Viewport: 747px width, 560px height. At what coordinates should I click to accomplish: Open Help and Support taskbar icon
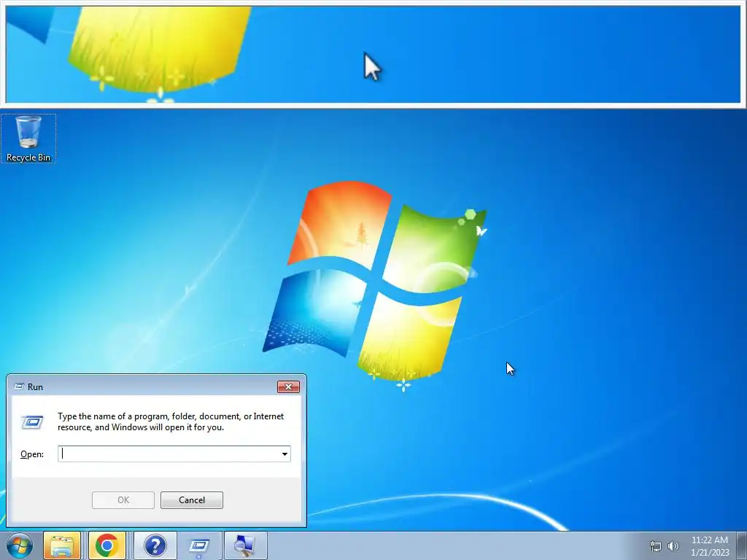click(155, 545)
